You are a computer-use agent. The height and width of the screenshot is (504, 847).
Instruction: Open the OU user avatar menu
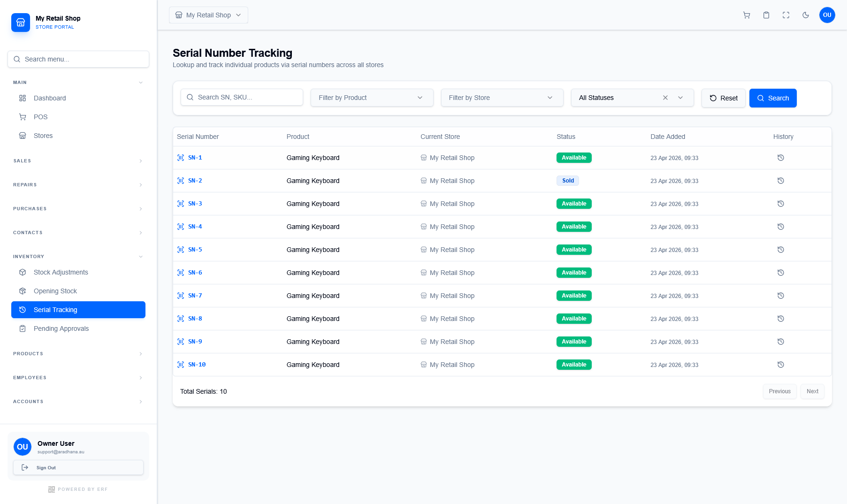coord(827,15)
